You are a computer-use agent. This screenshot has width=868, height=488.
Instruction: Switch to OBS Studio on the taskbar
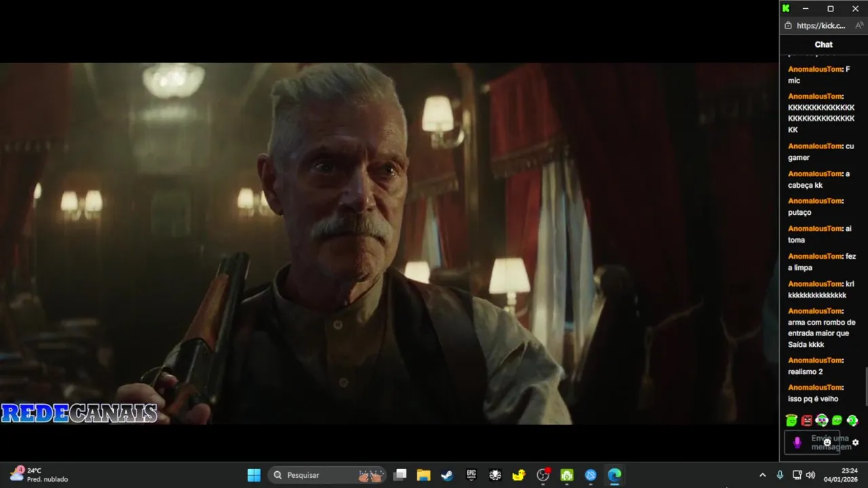tap(543, 475)
